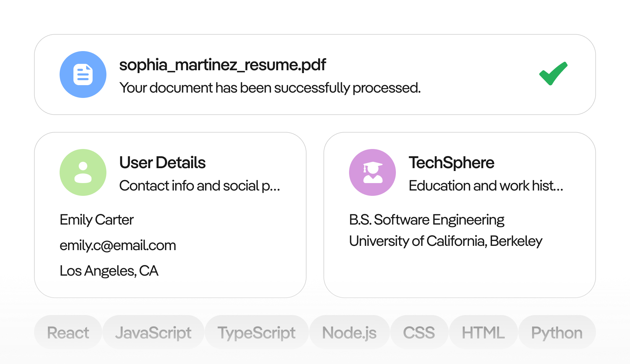The width and height of the screenshot is (630, 364).
Task: Choose the Python skill tag
Action: [x=557, y=332]
